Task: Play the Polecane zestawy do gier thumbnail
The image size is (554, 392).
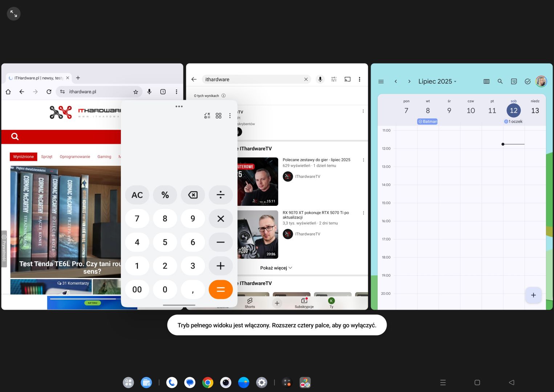Action: 258,181
